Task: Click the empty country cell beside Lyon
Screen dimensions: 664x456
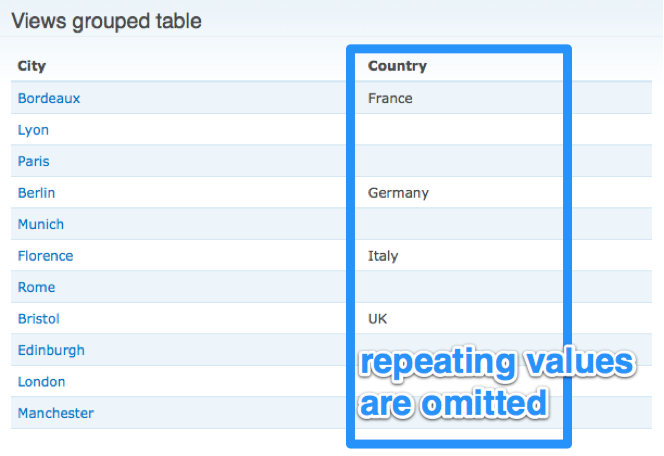Action: (x=459, y=130)
